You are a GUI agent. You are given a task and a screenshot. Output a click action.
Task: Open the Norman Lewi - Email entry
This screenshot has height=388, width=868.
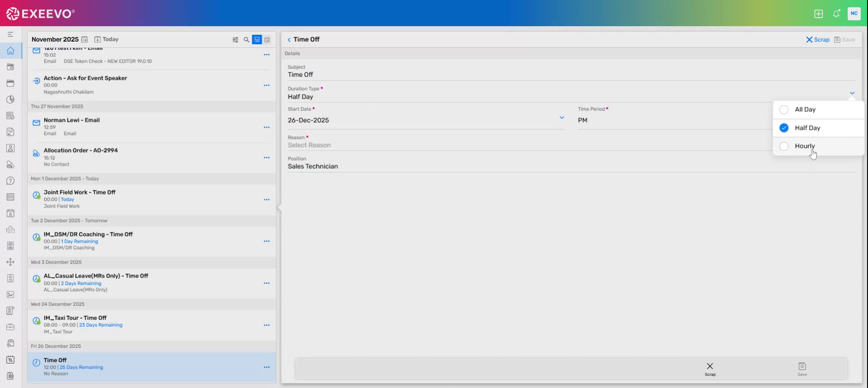tap(151, 127)
